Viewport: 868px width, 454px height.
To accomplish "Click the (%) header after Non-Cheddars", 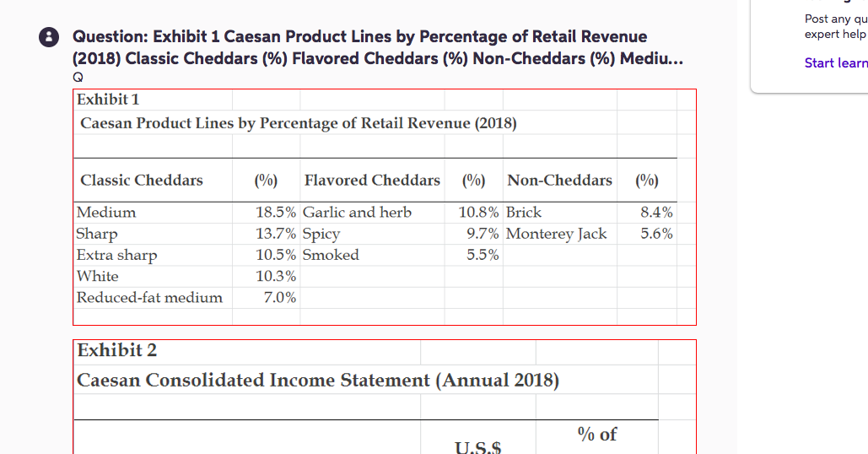I will tap(646, 181).
